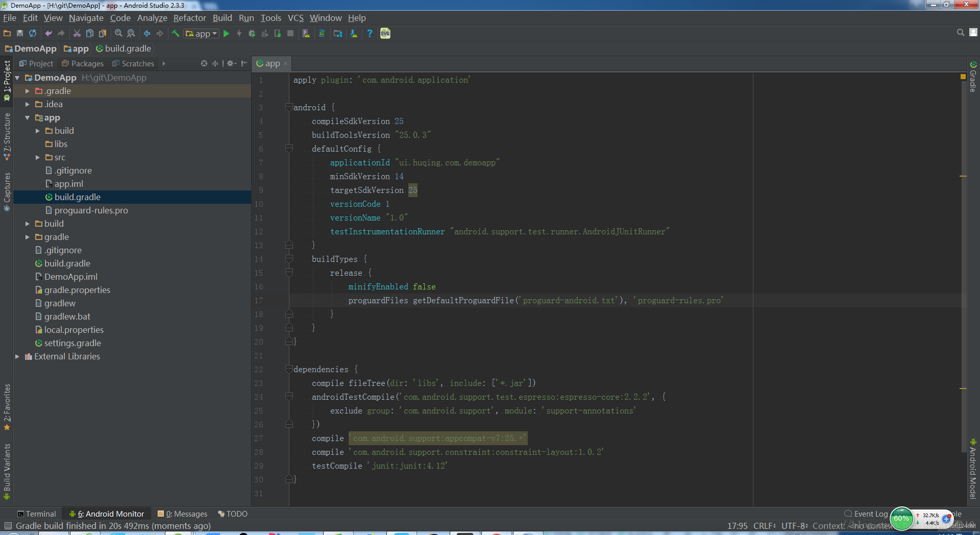This screenshot has width=980, height=535.
Task: Open the Build menu
Action: tap(222, 18)
